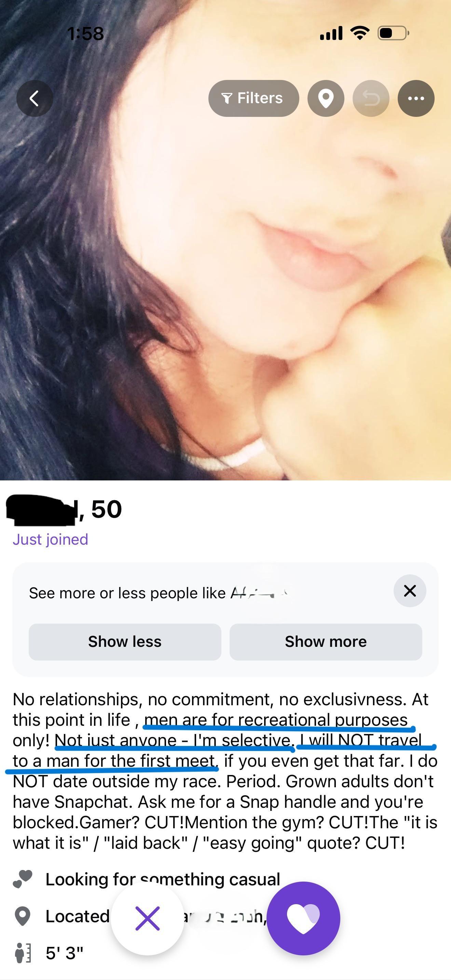This screenshot has height=980, width=451.
Task: Select the Show more button
Action: point(326,641)
